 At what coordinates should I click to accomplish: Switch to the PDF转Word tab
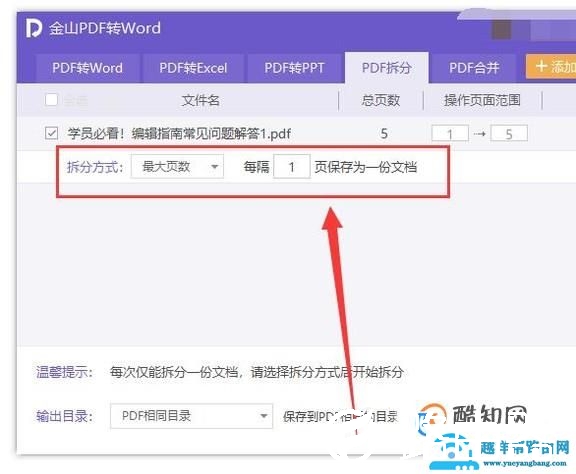[87, 68]
